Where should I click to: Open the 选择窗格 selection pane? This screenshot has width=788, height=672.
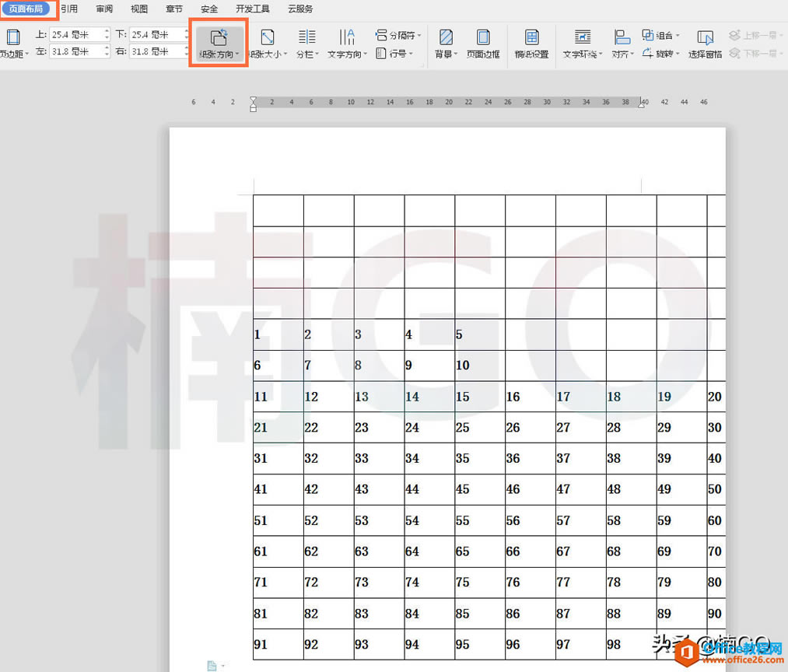pyautogui.click(x=705, y=44)
